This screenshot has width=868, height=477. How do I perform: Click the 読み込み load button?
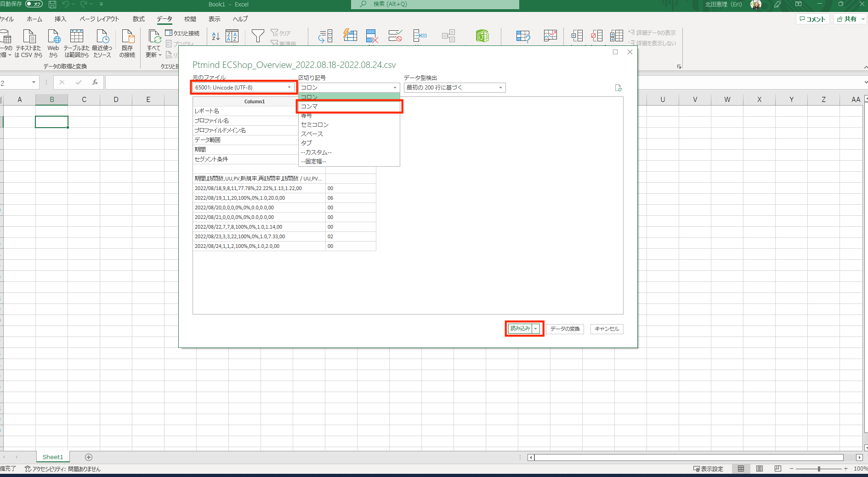(520, 329)
